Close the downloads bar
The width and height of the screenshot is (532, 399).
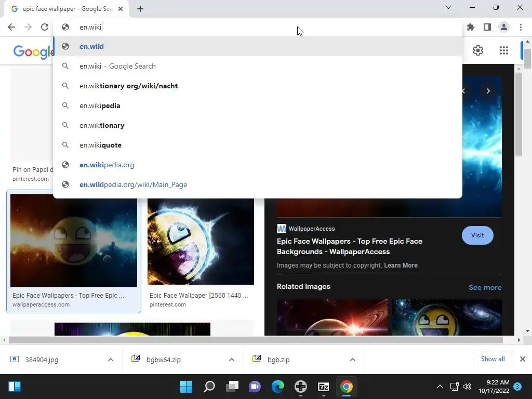[523, 359]
